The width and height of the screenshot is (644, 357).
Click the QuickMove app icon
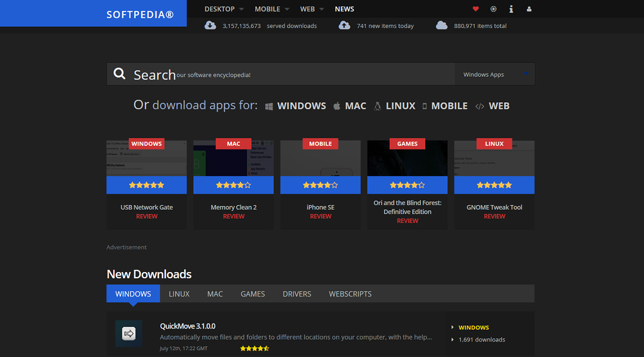(129, 333)
